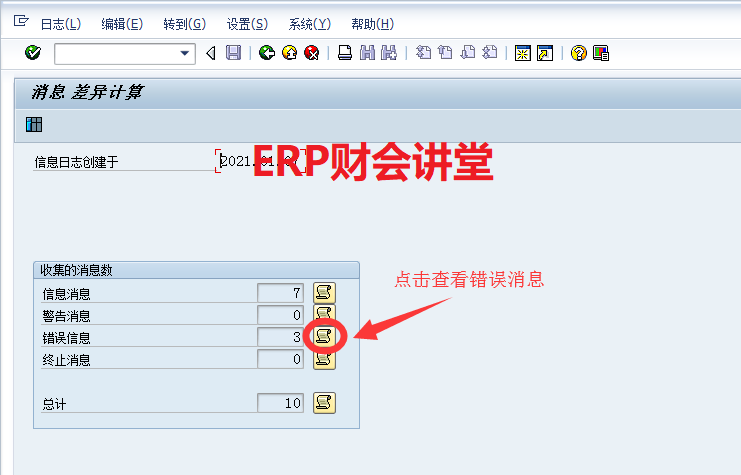Open the 帮助(H) menu
This screenshot has height=475, width=741.
point(372,24)
